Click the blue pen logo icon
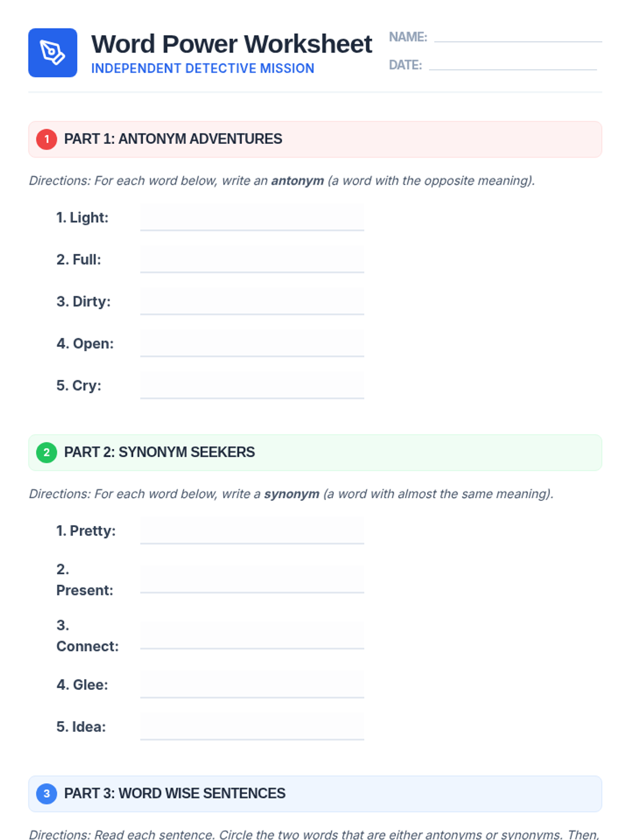The image size is (630, 840). pos(52,52)
